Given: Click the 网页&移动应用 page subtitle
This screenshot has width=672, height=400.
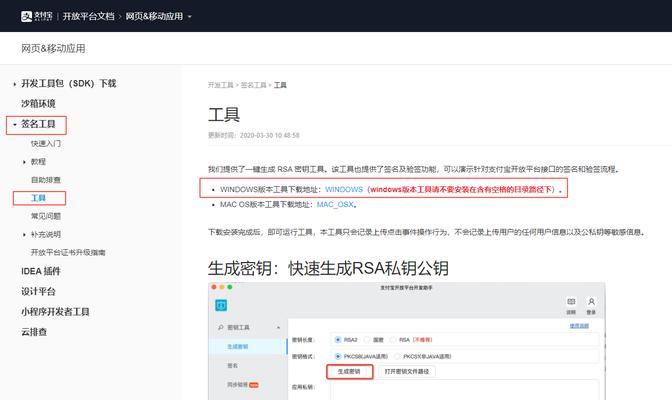Looking at the screenshot, I should point(53,48).
